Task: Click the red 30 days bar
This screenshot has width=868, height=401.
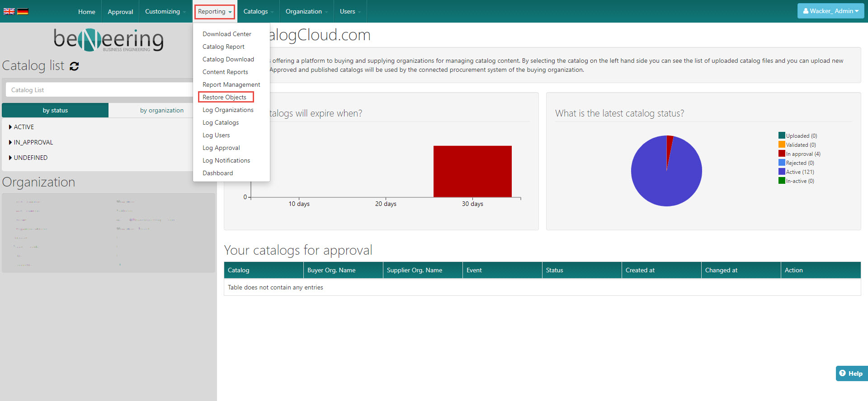Action: click(472, 171)
